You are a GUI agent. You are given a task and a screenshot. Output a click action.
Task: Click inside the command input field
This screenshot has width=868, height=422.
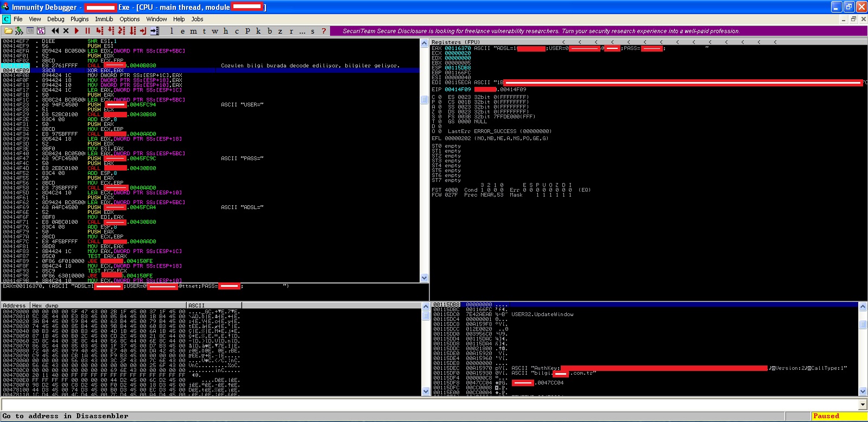tap(430, 405)
